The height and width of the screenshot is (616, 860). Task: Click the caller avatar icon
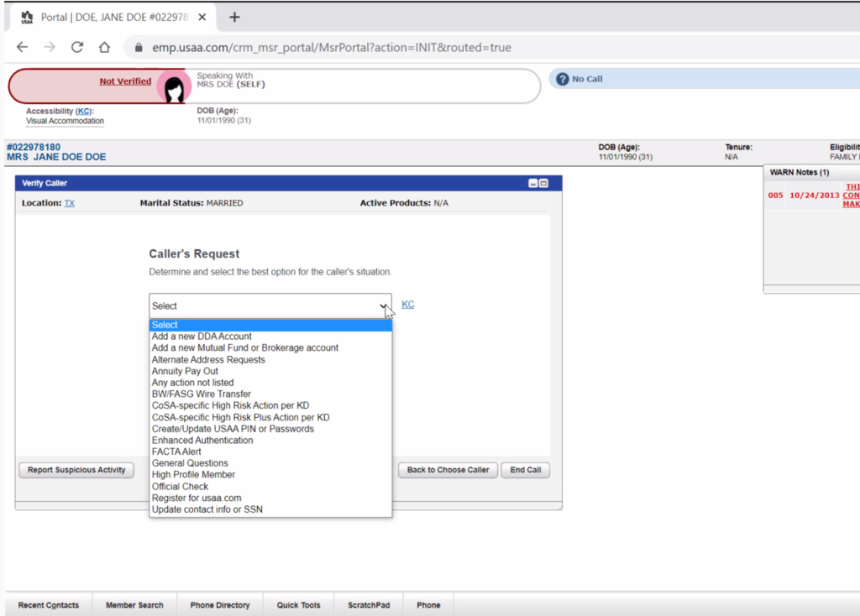coord(174,86)
